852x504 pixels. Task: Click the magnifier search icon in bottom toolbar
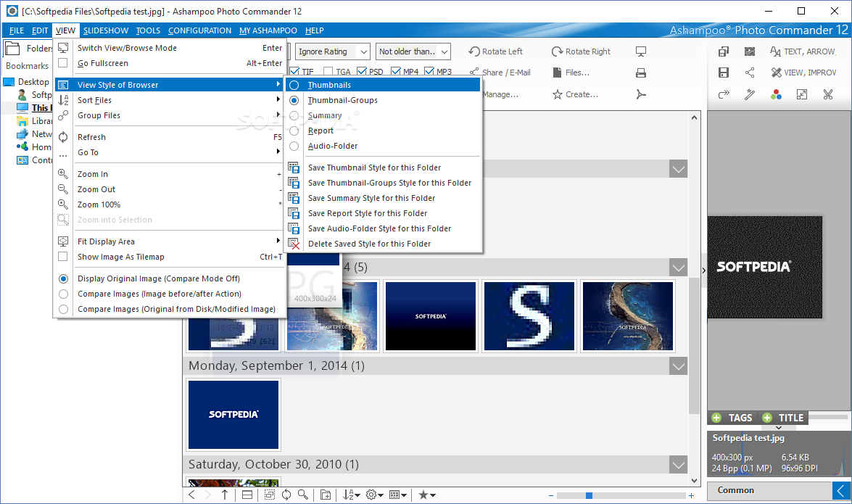point(303,495)
